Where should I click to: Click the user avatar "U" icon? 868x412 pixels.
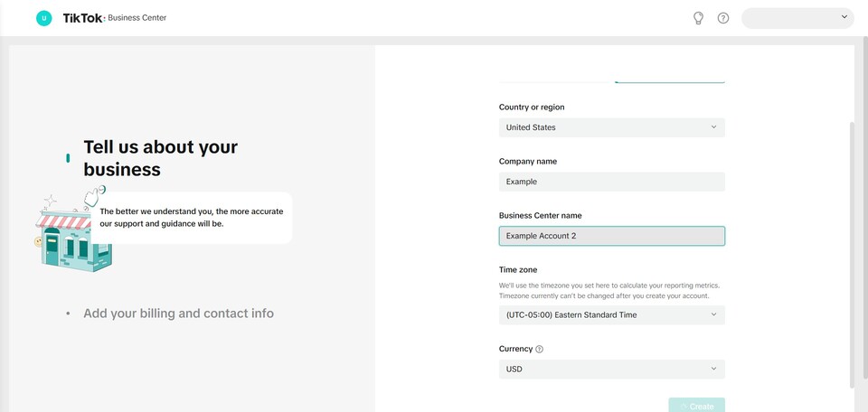pos(43,18)
